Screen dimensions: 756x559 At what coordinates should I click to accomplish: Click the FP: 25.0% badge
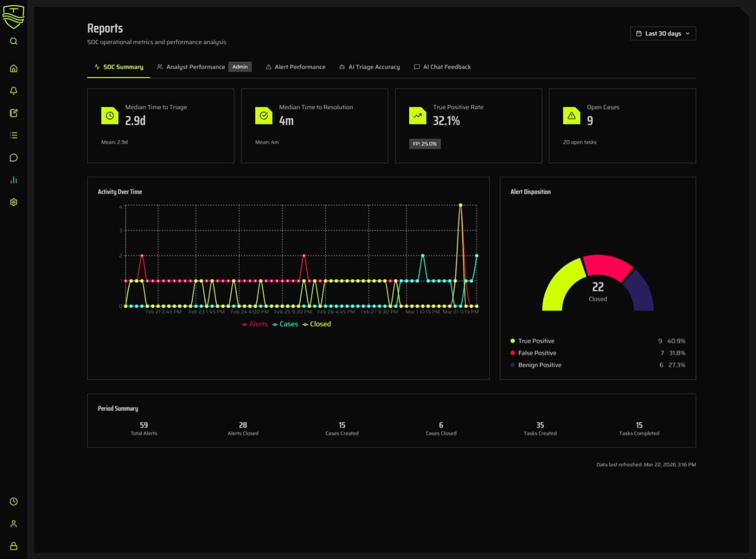tap(425, 144)
